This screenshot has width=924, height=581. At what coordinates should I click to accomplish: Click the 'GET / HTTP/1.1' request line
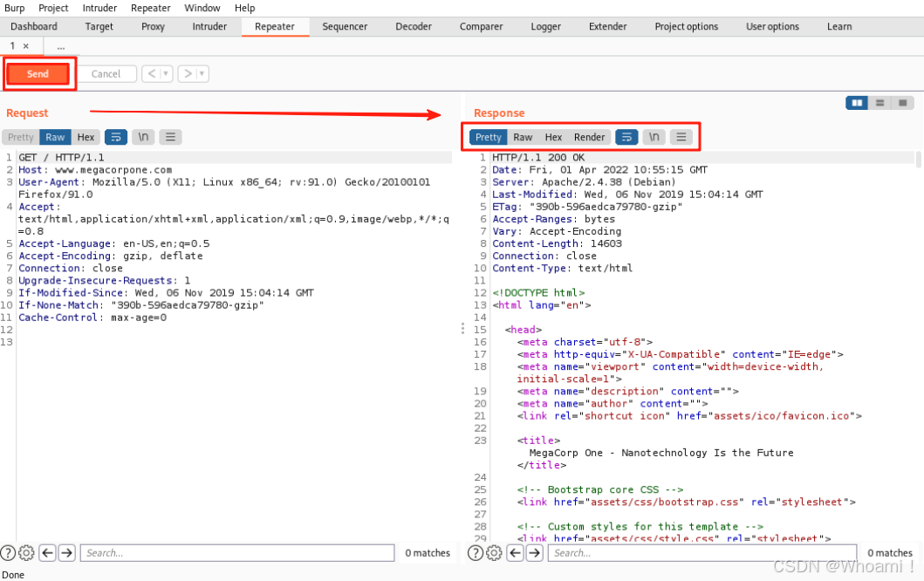coord(61,157)
